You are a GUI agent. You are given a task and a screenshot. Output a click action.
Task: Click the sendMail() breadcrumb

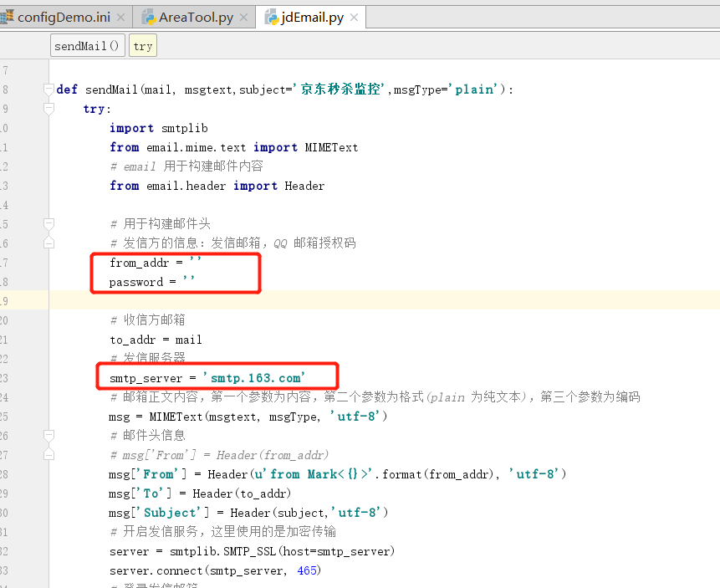coord(87,46)
